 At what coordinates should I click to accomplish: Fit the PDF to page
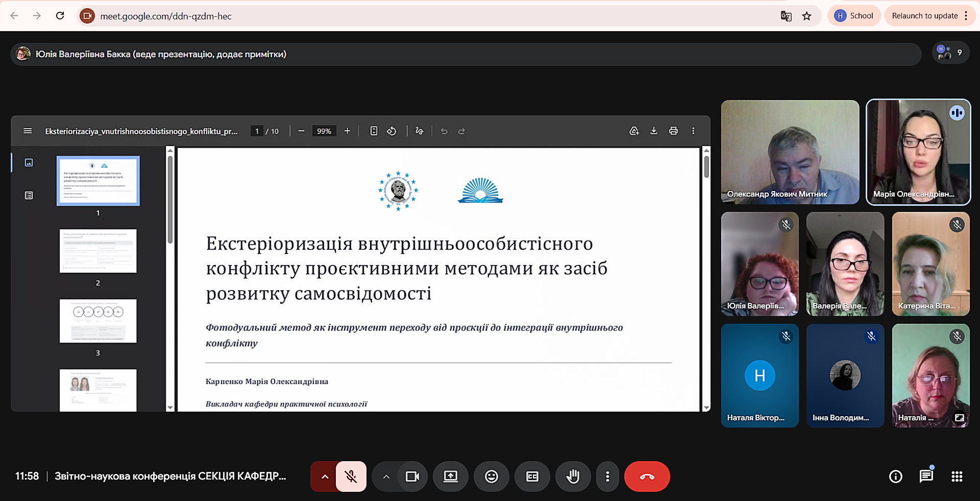374,131
